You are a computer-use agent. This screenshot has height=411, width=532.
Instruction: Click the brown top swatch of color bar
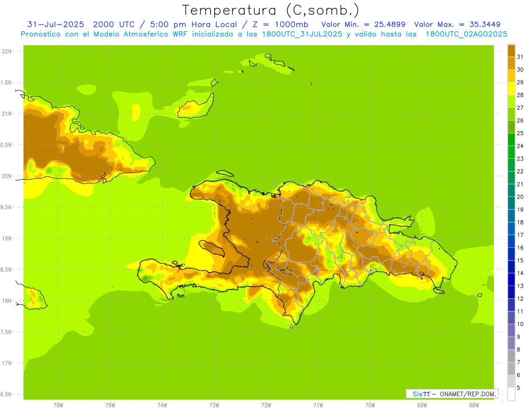[x=511, y=51]
